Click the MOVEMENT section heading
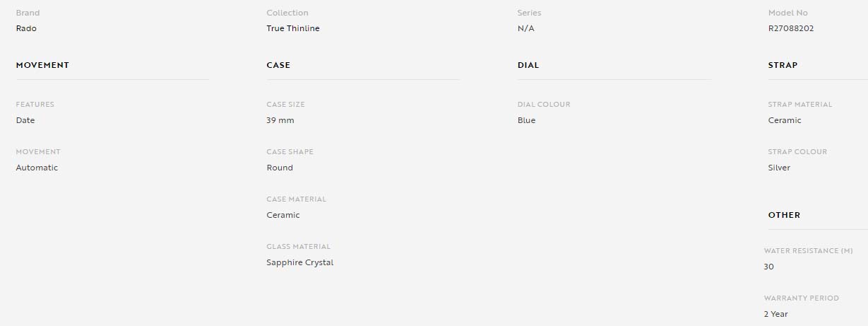The width and height of the screenshot is (868, 326). click(x=42, y=65)
